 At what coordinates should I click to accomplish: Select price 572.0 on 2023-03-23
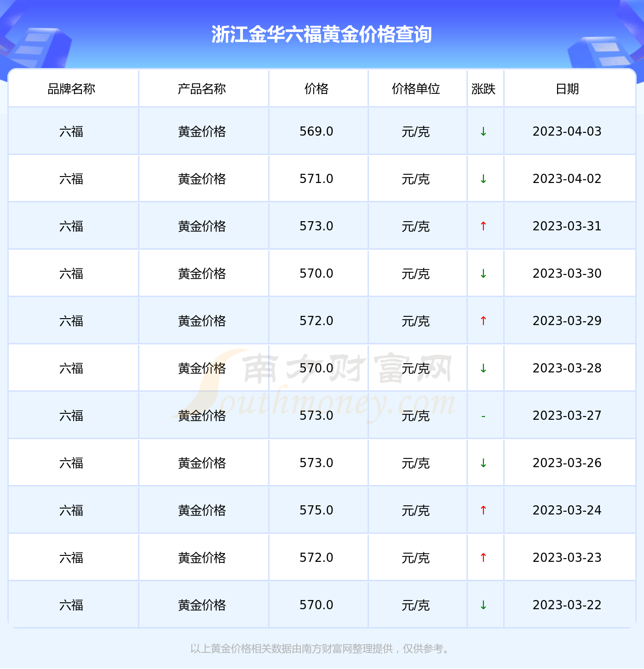[316, 558]
